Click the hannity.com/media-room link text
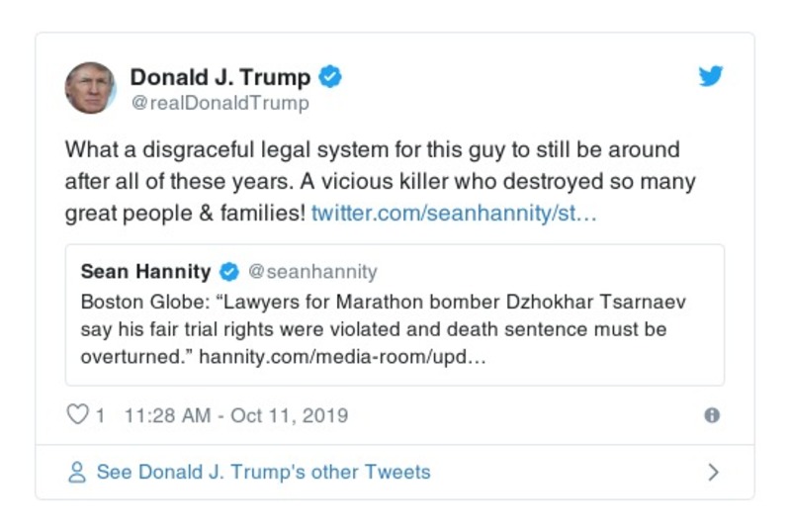 point(342,356)
